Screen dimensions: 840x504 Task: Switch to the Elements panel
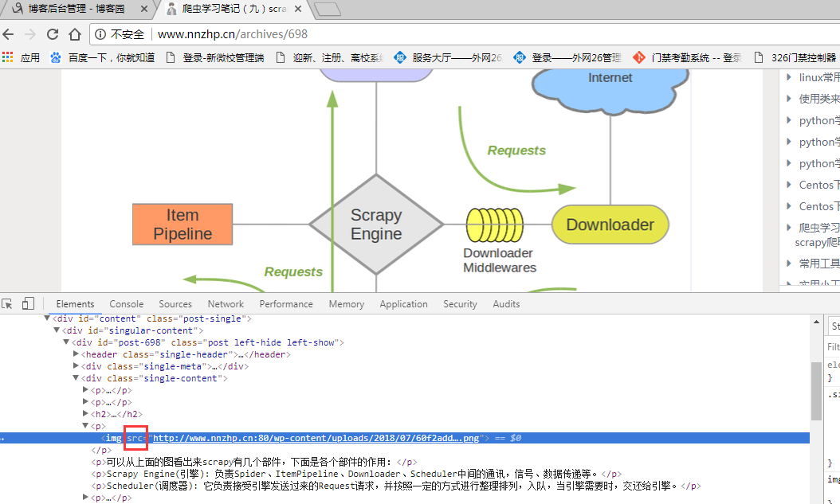pyautogui.click(x=75, y=304)
